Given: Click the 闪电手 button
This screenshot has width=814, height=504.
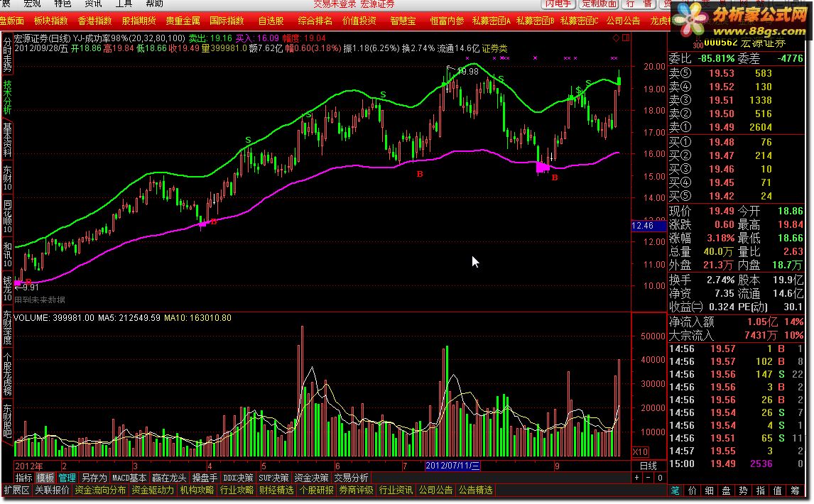Looking at the screenshot, I should point(558,4).
